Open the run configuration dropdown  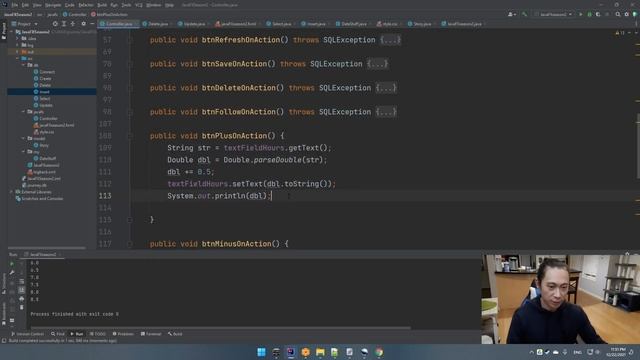point(554,14)
